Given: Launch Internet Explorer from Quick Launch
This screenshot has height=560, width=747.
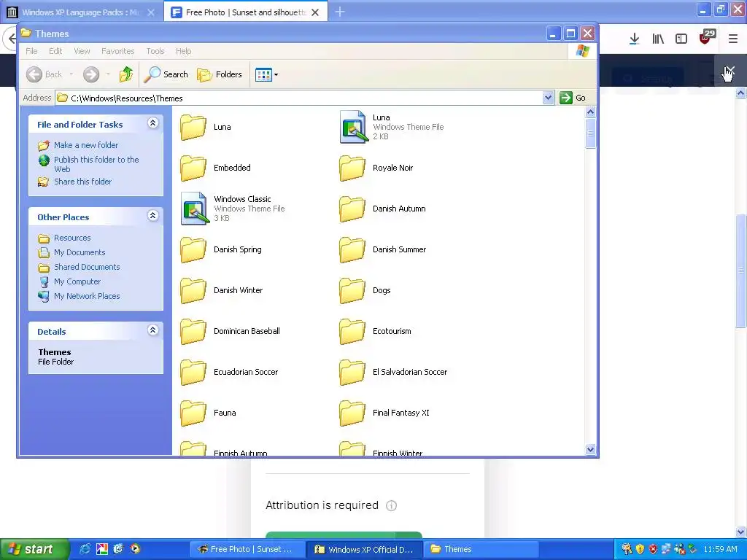Looking at the screenshot, I should tap(85, 549).
